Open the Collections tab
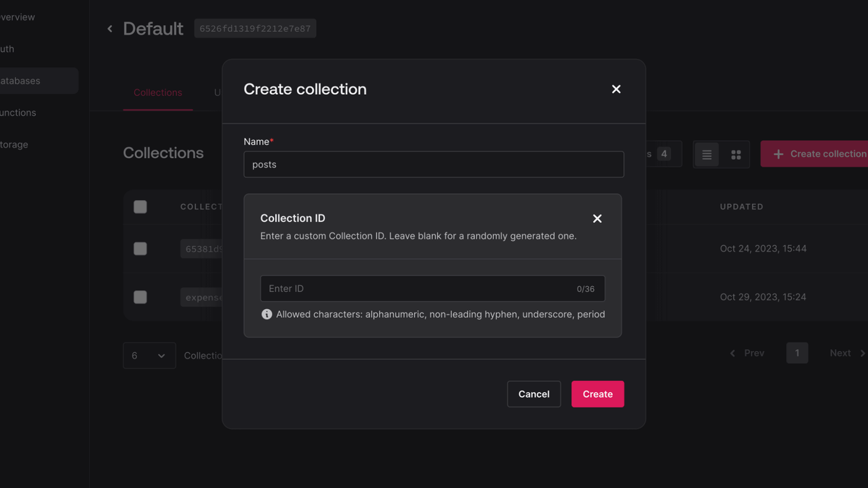 157,93
